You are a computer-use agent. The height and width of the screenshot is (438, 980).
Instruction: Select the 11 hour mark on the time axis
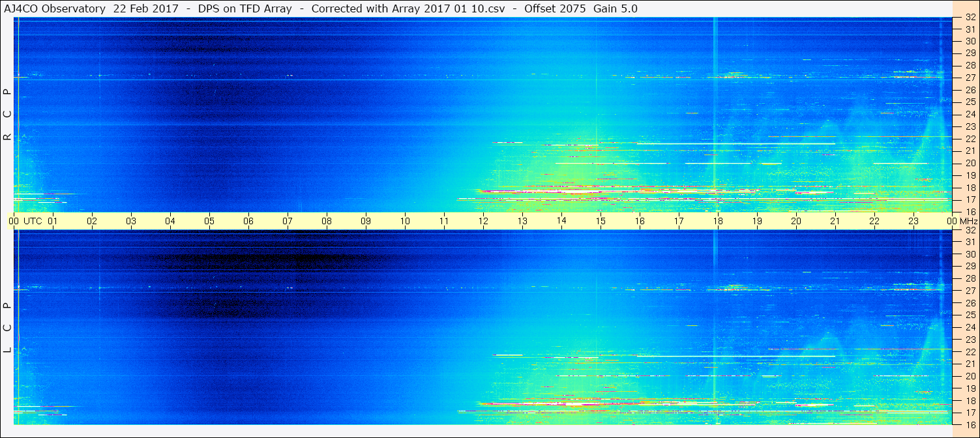pyautogui.click(x=444, y=221)
